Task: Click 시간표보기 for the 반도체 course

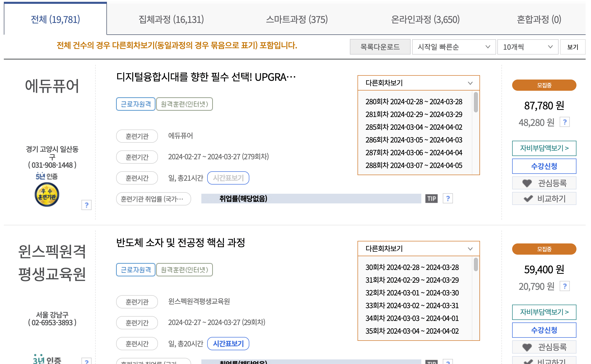Action: pyautogui.click(x=228, y=344)
